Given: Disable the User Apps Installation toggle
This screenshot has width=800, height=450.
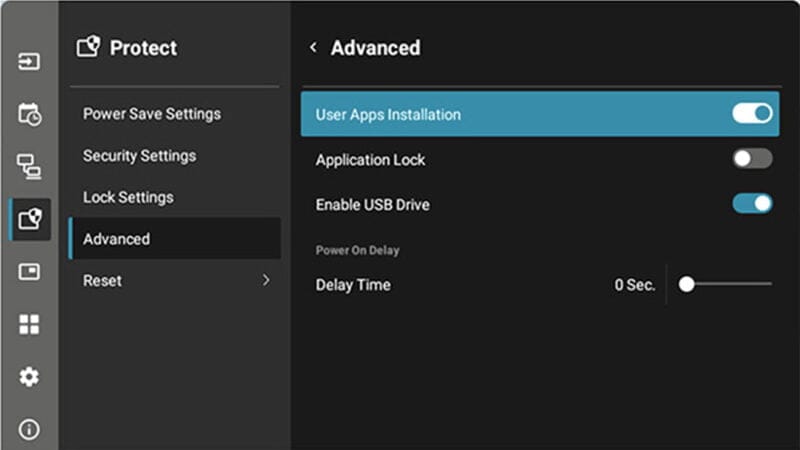Looking at the screenshot, I should 752,114.
